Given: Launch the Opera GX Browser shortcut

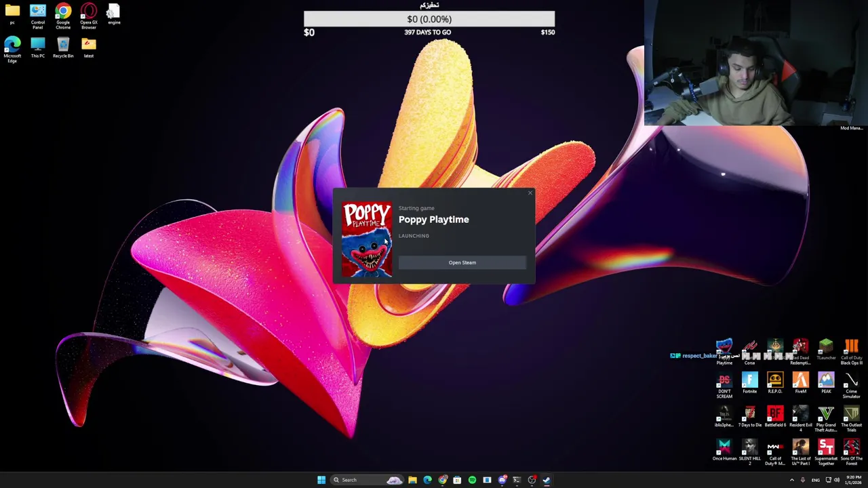Looking at the screenshot, I should click(x=89, y=16).
